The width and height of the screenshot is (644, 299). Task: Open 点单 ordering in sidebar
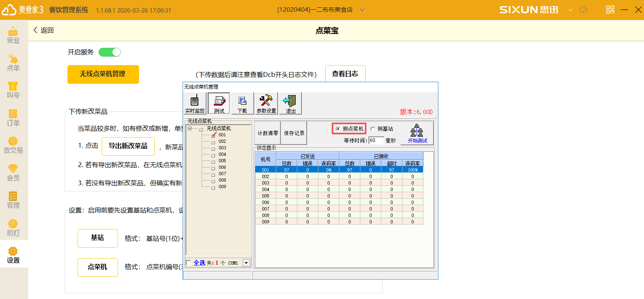pos(13,63)
